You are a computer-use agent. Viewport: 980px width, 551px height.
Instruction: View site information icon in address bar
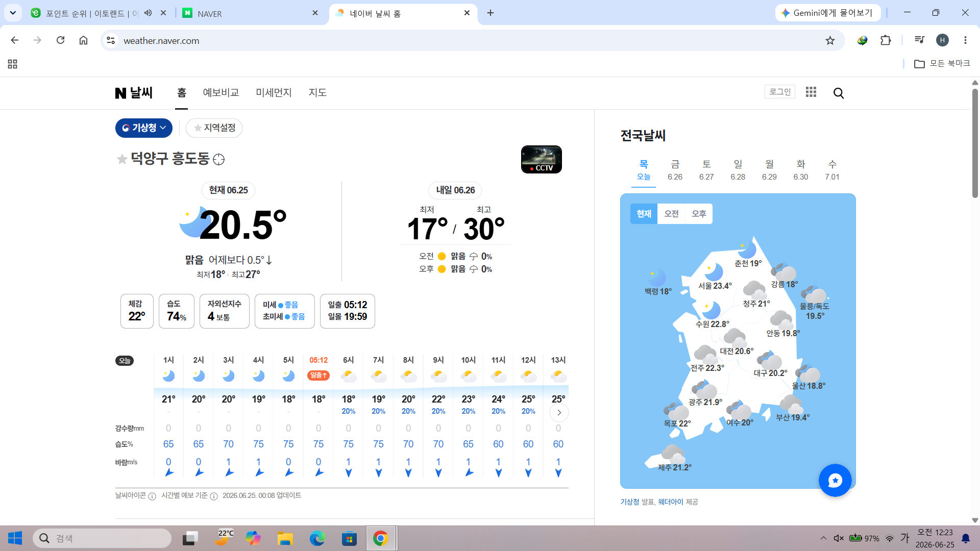pyautogui.click(x=111, y=40)
